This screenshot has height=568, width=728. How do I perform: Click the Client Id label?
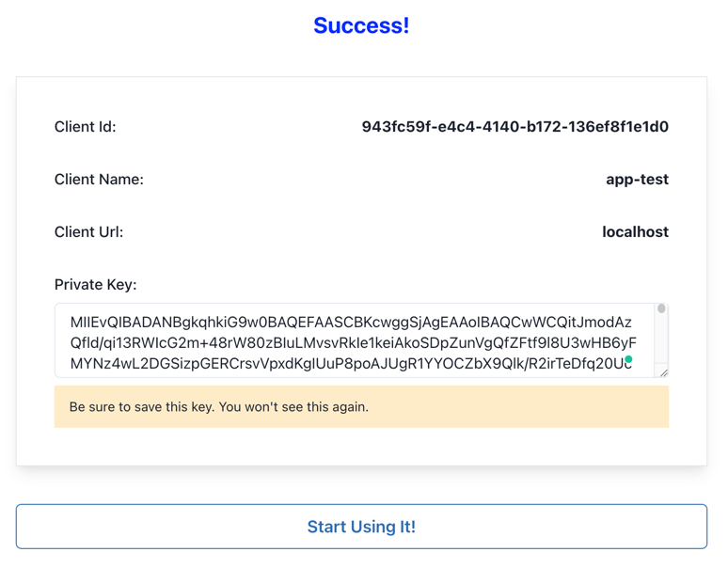tap(85, 127)
